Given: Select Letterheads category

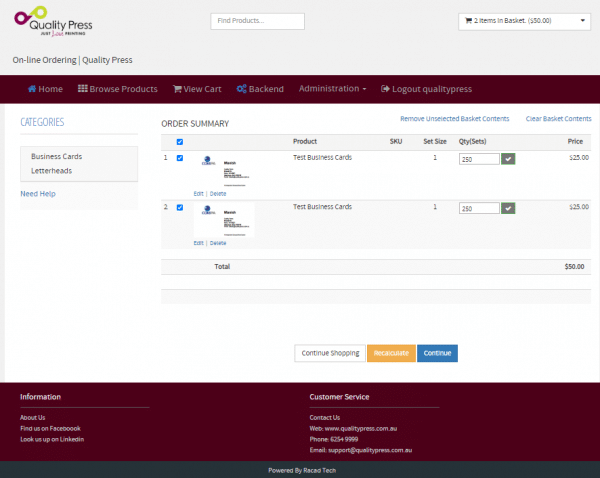Looking at the screenshot, I should click(51, 171).
